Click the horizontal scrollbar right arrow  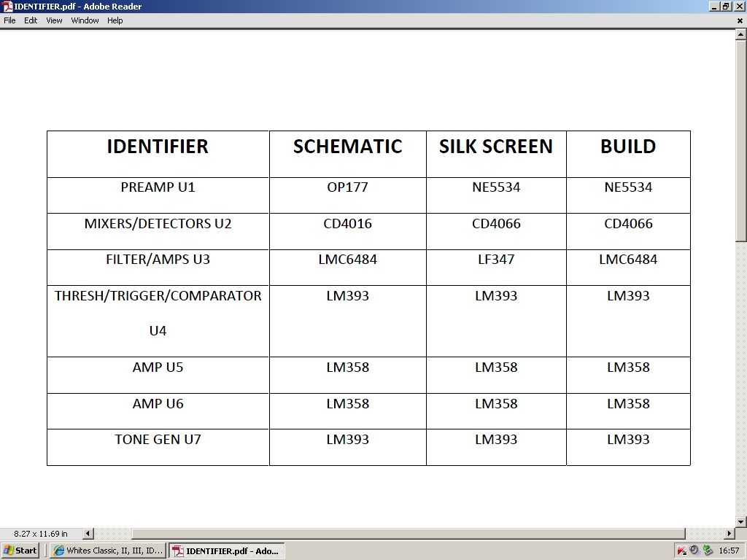729,533
